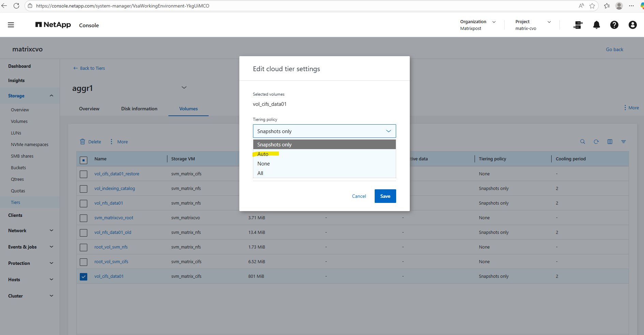Image resolution: width=644 pixels, height=335 pixels.
Task: Open the column show/hide icon
Action: [x=610, y=142]
